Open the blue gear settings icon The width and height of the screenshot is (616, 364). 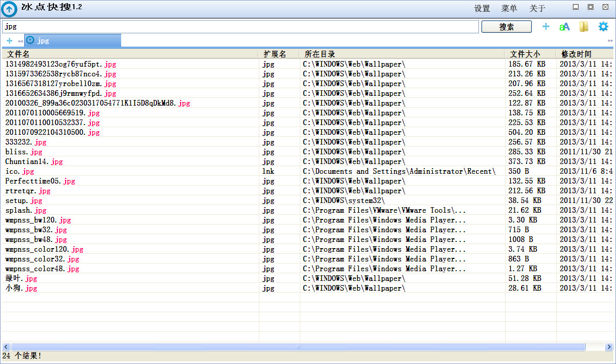click(603, 27)
